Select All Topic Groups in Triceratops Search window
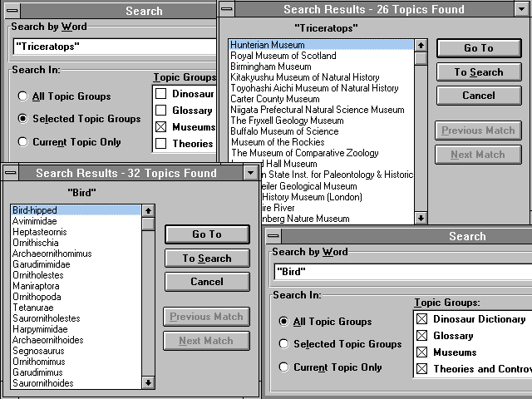Screen dimensions: 532x399 tap(65, 96)
